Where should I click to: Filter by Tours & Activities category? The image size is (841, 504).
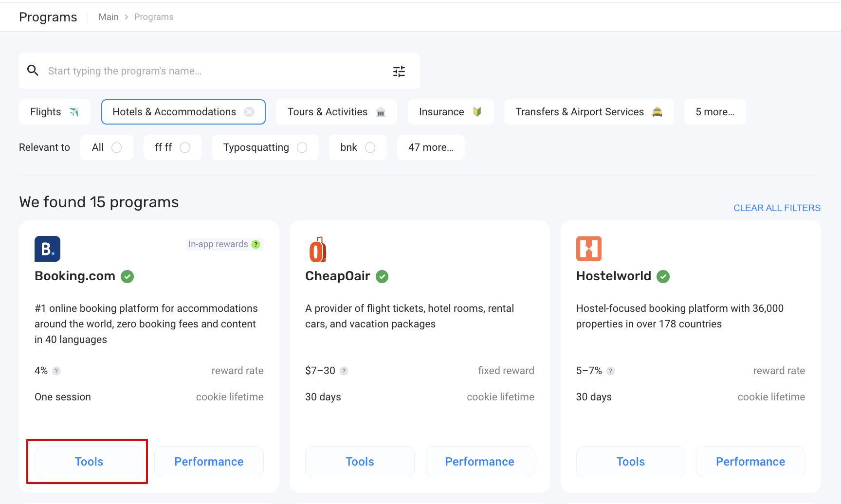tap(336, 112)
